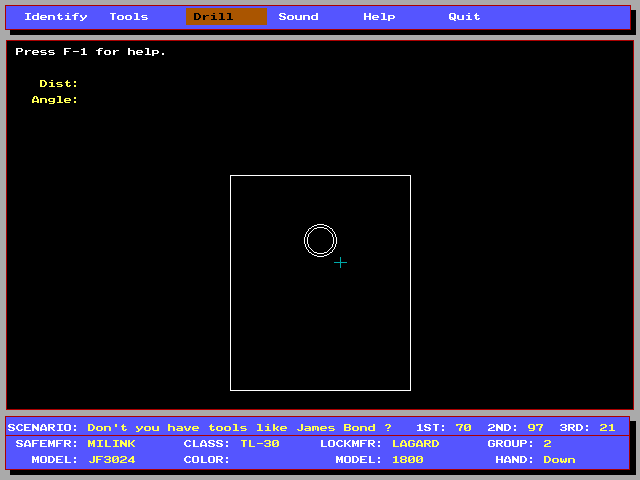Click the Angle: label
640x480 pixels.
pyautogui.click(x=55, y=100)
